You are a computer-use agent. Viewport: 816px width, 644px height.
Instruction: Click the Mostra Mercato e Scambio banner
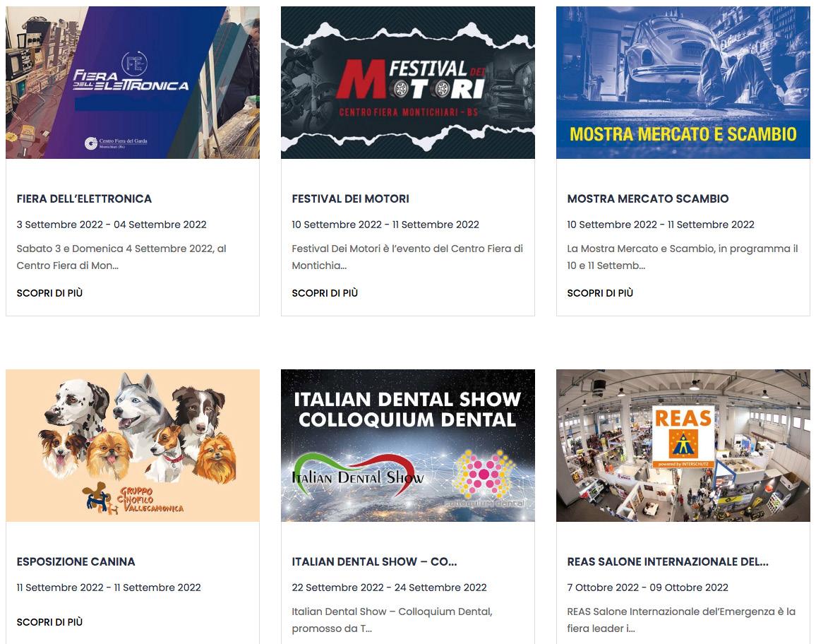[683, 82]
